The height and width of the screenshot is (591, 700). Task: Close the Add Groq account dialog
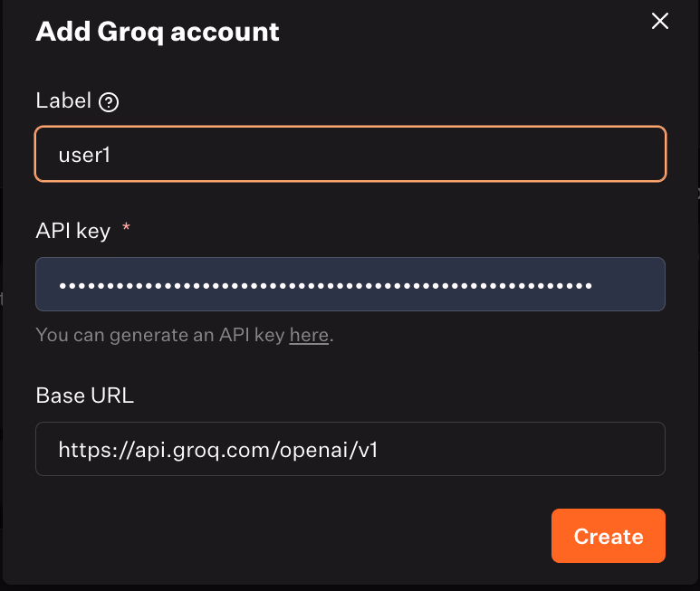point(660,21)
